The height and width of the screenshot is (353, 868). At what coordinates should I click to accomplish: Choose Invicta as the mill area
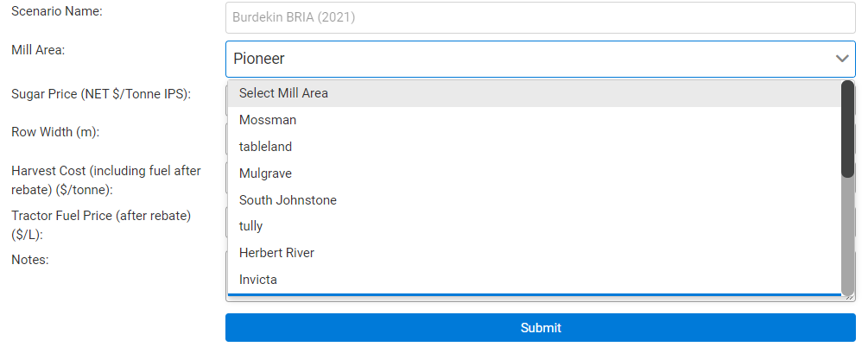coord(258,280)
